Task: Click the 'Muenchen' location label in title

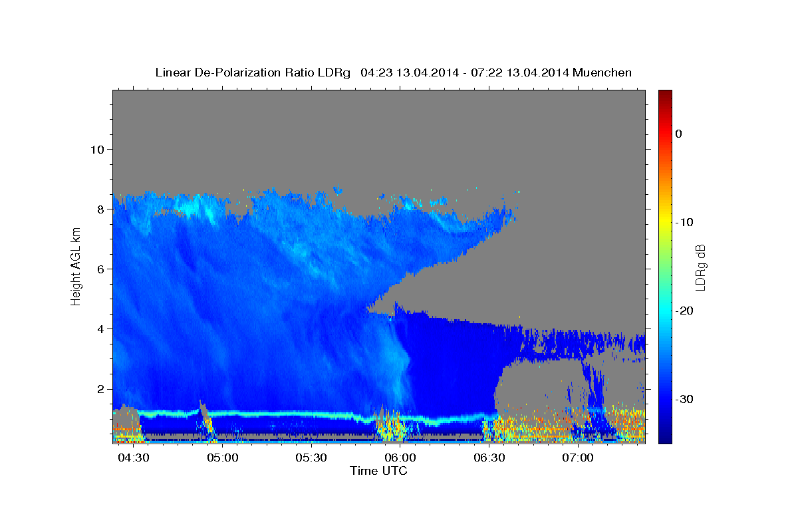Action: [x=602, y=72]
